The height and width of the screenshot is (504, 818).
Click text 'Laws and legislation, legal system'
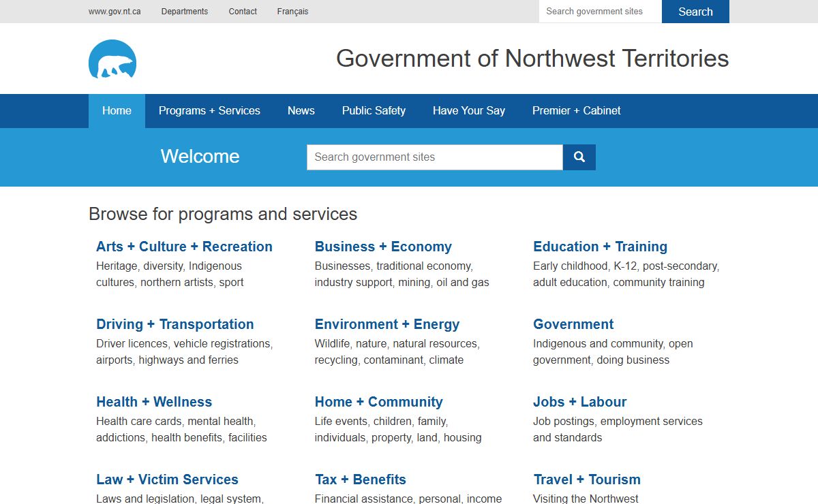click(x=179, y=499)
